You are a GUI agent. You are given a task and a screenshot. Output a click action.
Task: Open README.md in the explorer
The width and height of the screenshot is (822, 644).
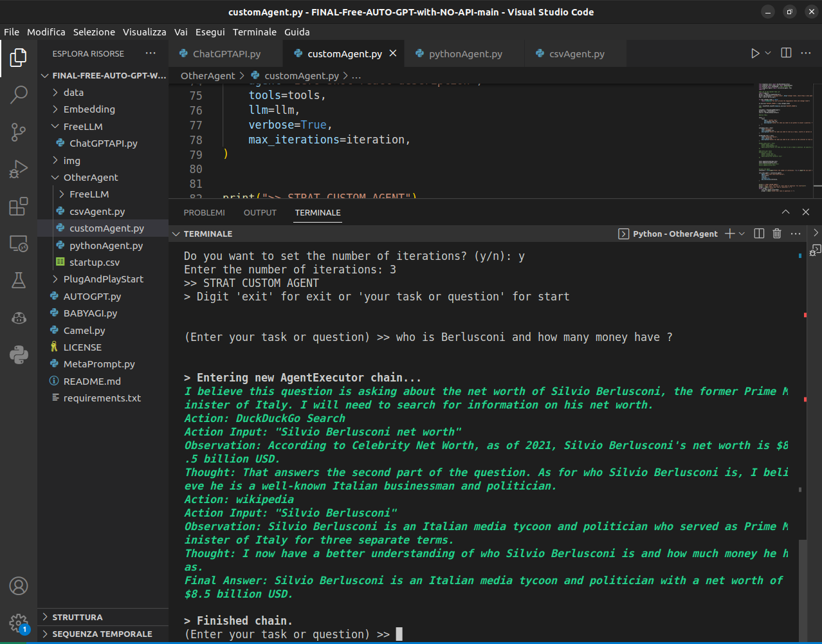(x=92, y=381)
